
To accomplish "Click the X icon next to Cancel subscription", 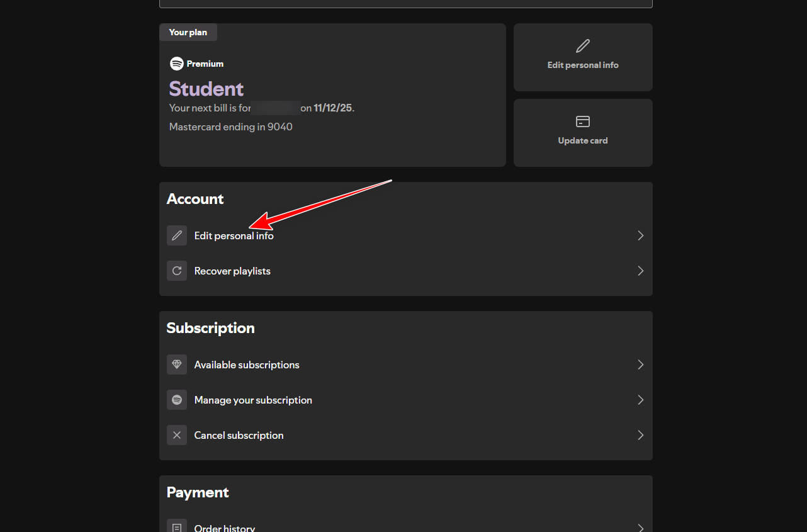I will [x=177, y=434].
